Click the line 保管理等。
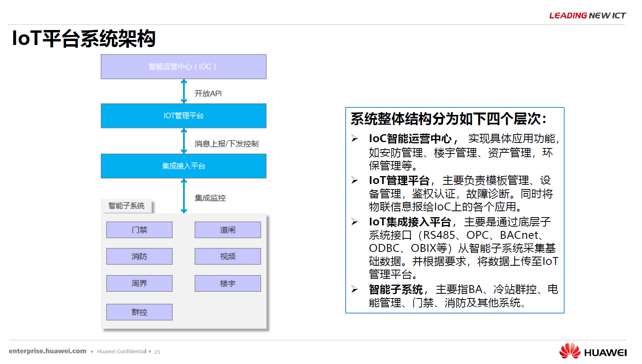The image size is (642, 364). pos(393,165)
